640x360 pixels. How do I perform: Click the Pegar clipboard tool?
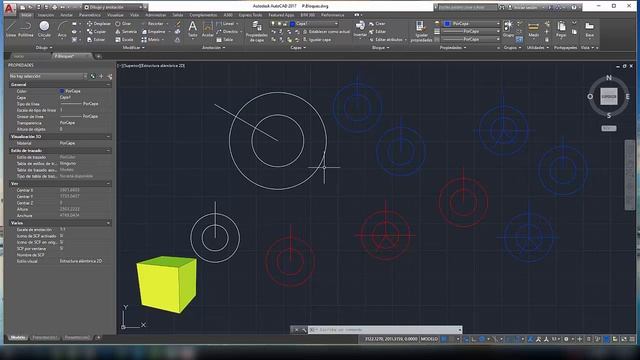tap(561, 29)
